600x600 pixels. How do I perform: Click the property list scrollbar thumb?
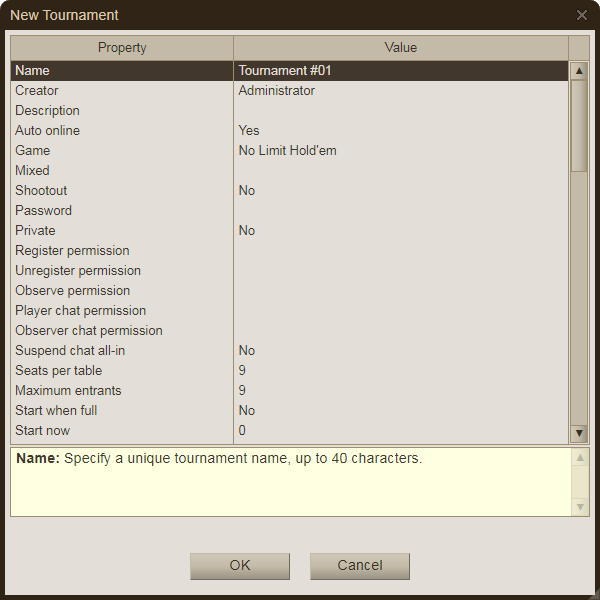pyautogui.click(x=579, y=125)
